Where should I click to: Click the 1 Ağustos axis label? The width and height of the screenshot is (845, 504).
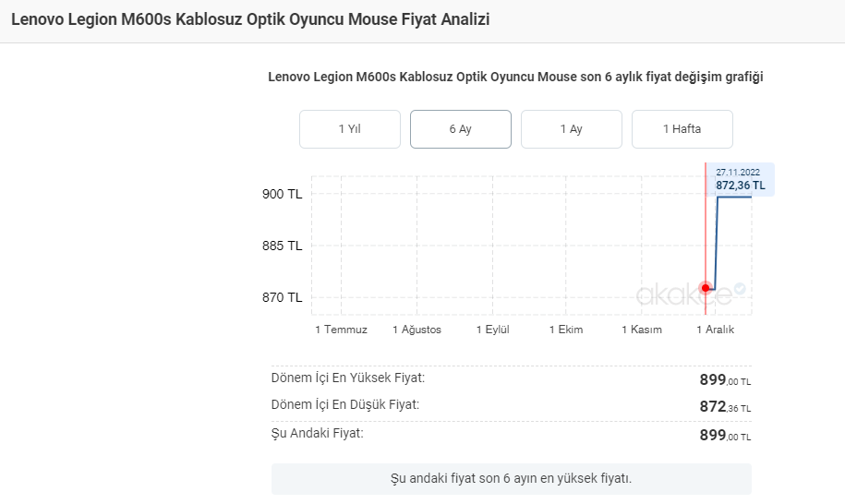coord(416,330)
